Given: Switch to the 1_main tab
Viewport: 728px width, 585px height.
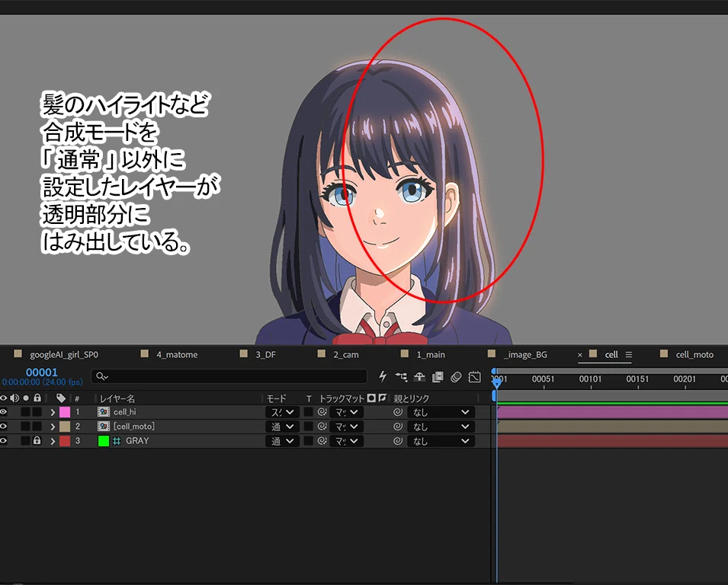Looking at the screenshot, I should coord(431,354).
